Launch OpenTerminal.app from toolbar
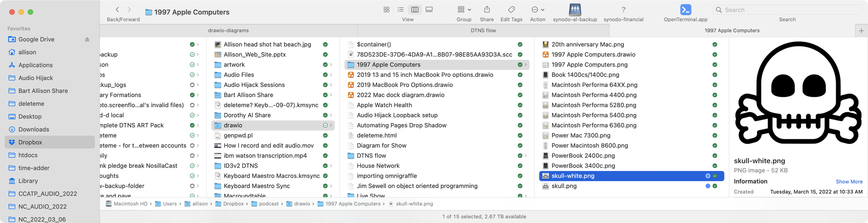This screenshot has width=868, height=223. (x=685, y=10)
